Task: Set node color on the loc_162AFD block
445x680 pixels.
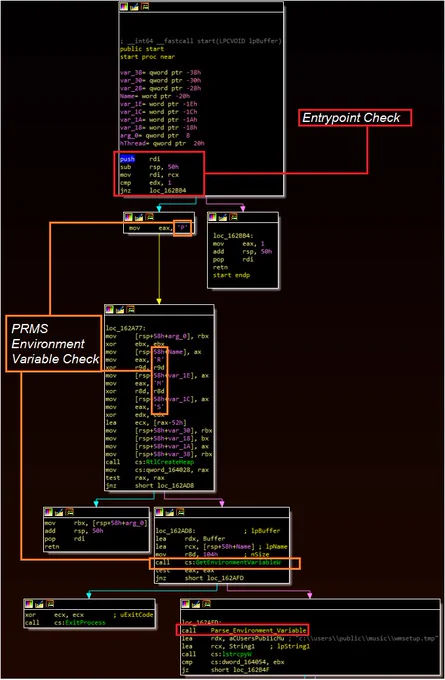Action: click(186, 604)
